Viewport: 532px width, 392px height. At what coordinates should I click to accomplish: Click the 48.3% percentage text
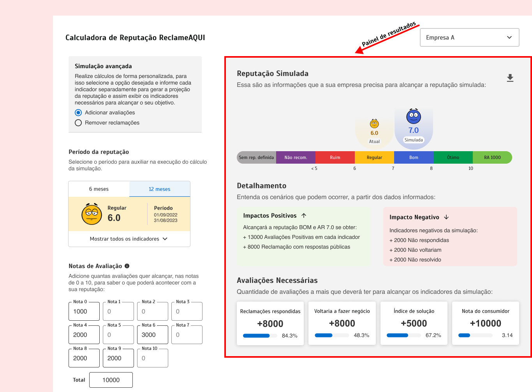tap(361, 335)
